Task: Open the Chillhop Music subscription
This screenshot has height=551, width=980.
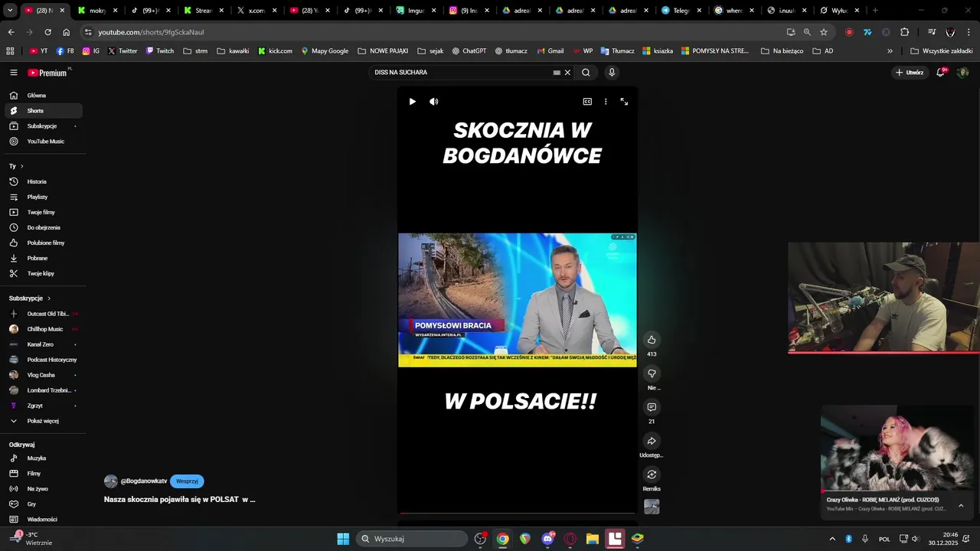Action: pos(44,329)
